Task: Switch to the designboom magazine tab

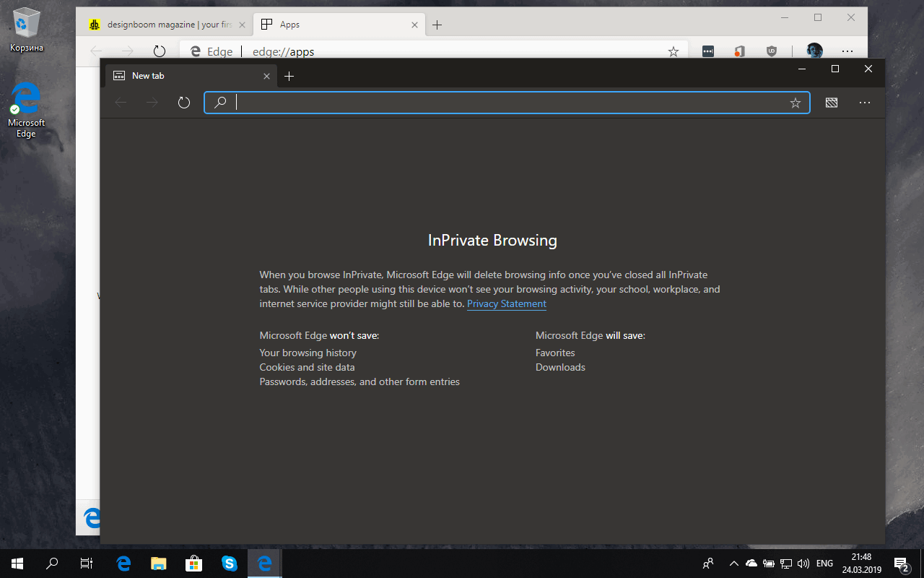Action: [x=164, y=25]
